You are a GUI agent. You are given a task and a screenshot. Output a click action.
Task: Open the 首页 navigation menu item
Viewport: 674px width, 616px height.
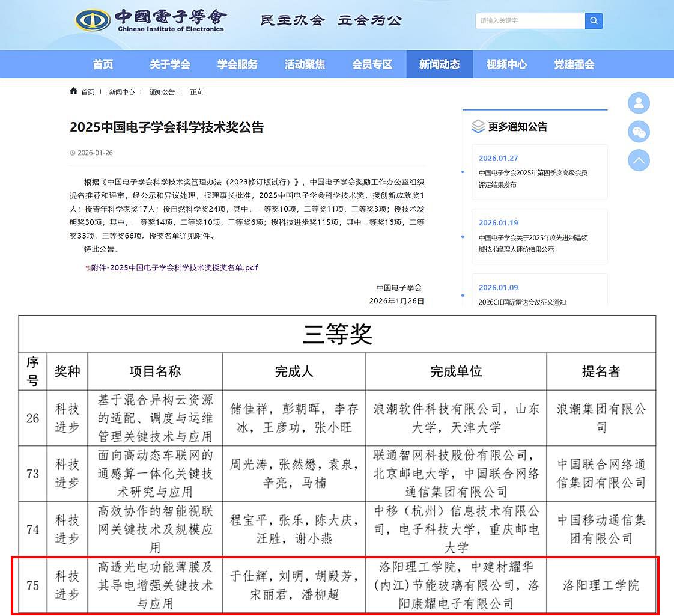(x=103, y=65)
